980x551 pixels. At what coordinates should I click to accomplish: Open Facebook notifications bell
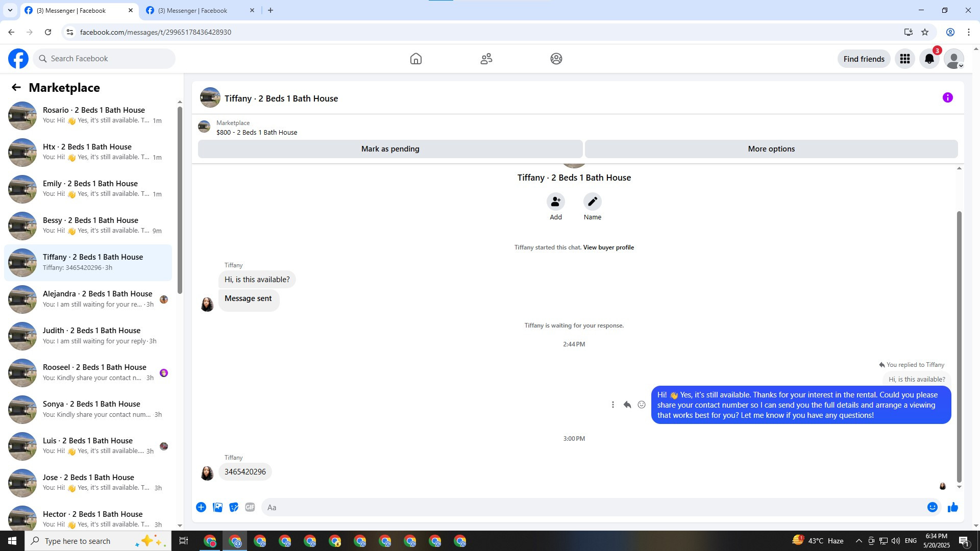[x=929, y=59]
